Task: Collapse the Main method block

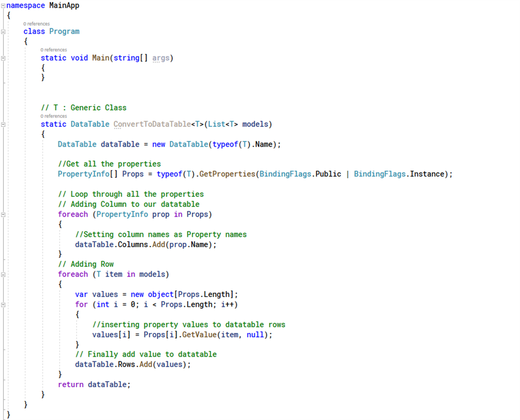Action: 3,58
